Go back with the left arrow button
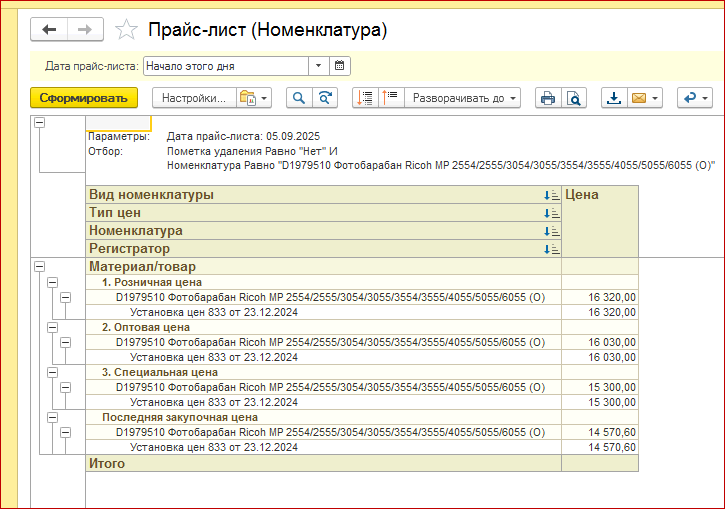This screenshot has width=725, height=509. [49, 30]
